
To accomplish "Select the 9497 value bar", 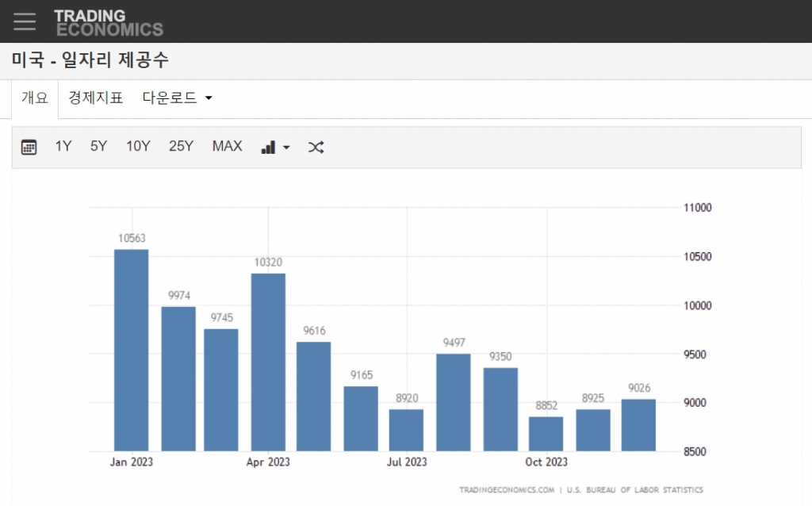I will (x=454, y=402).
